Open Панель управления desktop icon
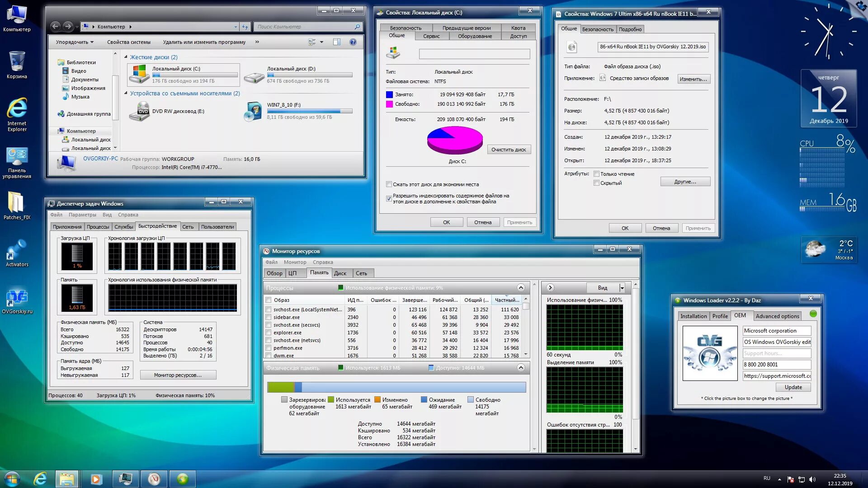The width and height of the screenshot is (868, 488). pos(17,163)
